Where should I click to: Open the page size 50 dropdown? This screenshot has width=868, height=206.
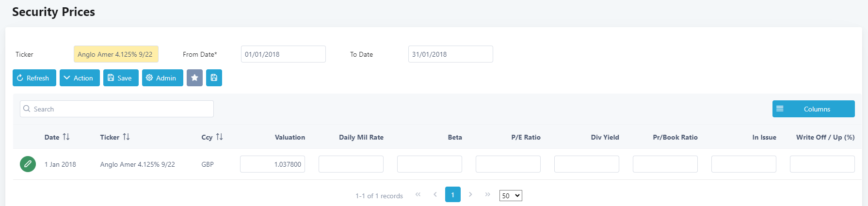511,196
